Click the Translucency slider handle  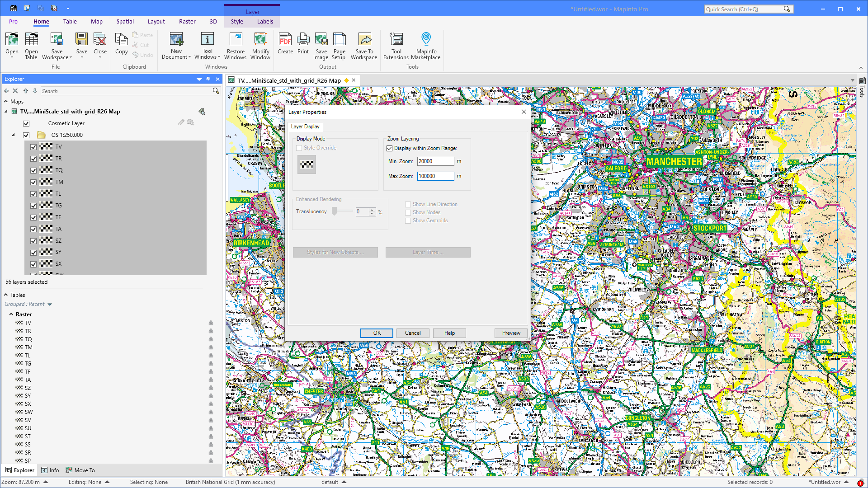[x=335, y=211]
